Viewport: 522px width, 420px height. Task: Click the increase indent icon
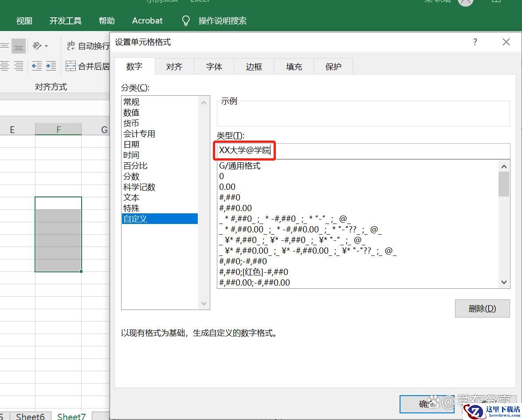click(x=51, y=67)
